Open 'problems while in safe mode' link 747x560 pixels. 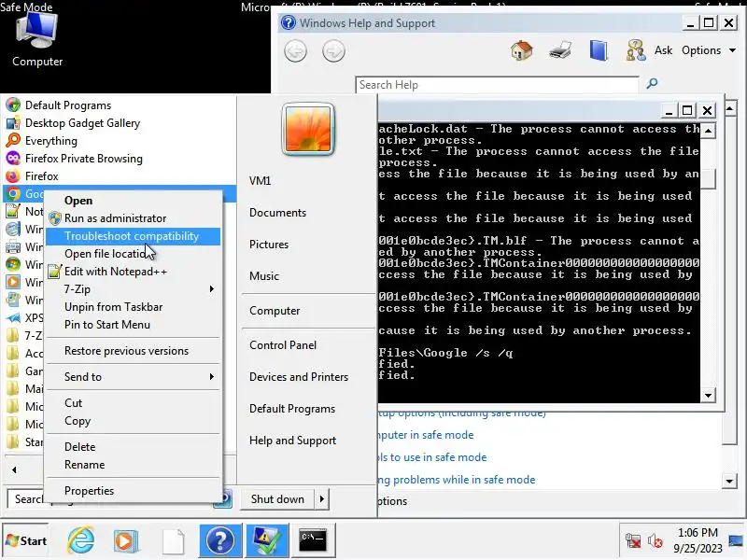[457, 480]
